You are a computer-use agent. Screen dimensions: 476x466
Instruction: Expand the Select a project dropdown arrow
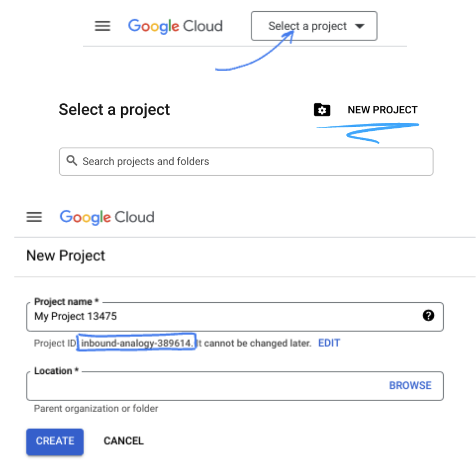point(359,26)
